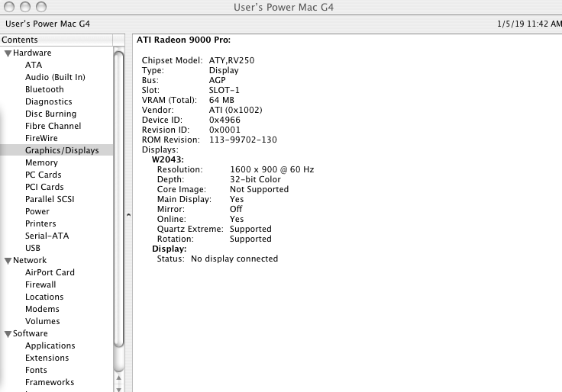The image size is (562, 392).
Task: Select PC Cards item
Action: 43,175
